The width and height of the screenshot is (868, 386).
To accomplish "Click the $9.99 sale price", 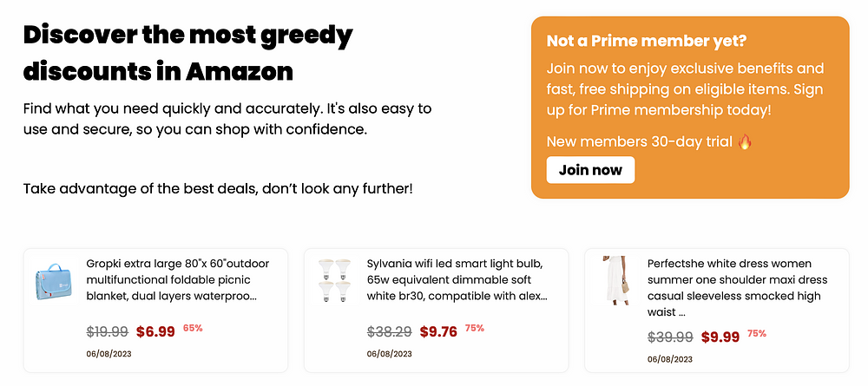I will tap(720, 337).
